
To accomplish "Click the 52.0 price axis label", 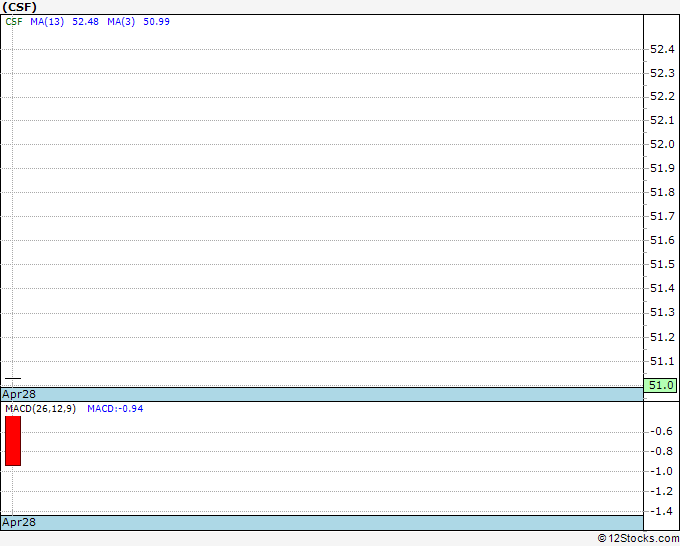I will tap(662, 144).
